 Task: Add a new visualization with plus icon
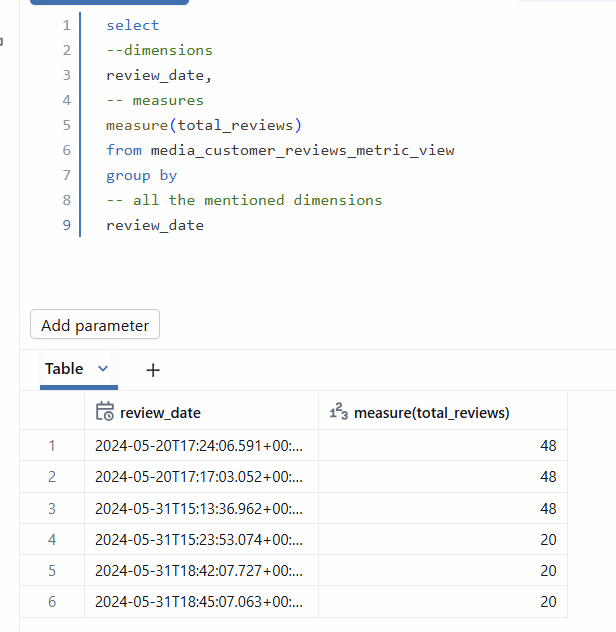[153, 370]
